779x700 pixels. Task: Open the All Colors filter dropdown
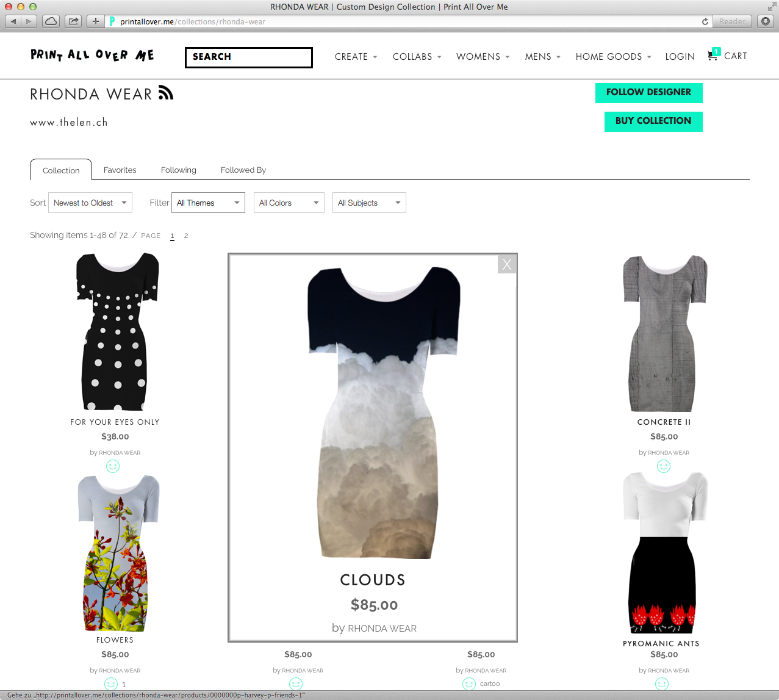point(289,203)
